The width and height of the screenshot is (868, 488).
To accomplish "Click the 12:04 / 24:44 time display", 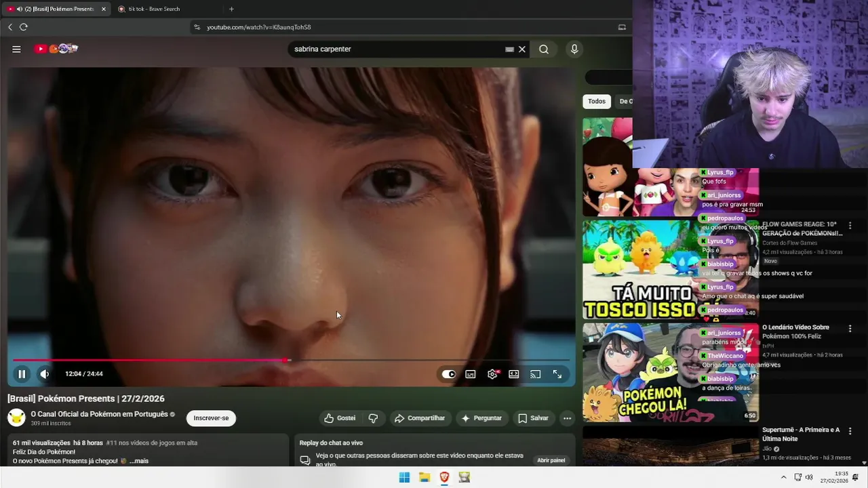I will coord(84,374).
